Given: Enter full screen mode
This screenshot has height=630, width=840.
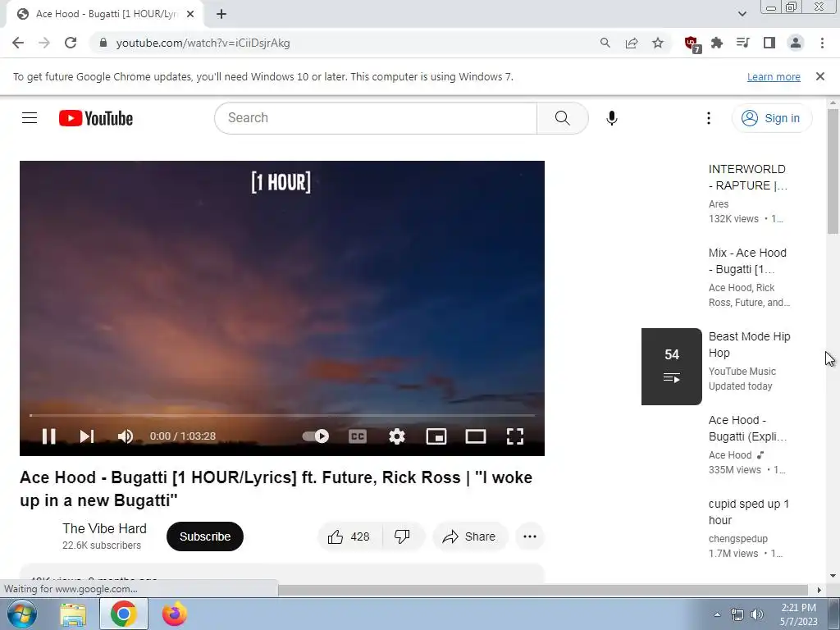Looking at the screenshot, I should pyautogui.click(x=515, y=436).
